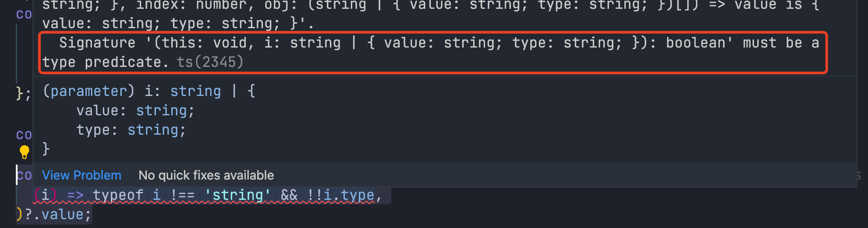This screenshot has width=868, height=228.
Task: Click the yellow closing parenthesis before ?.value
Action: 19,214
